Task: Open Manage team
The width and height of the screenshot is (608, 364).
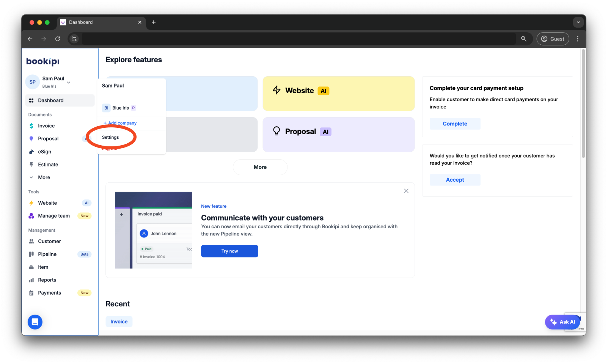Action: (x=54, y=216)
